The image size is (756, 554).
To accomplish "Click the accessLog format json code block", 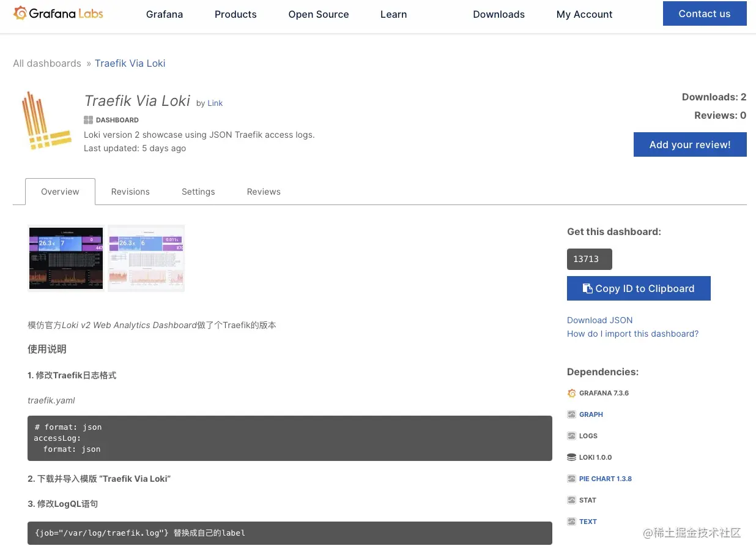I will tap(290, 438).
